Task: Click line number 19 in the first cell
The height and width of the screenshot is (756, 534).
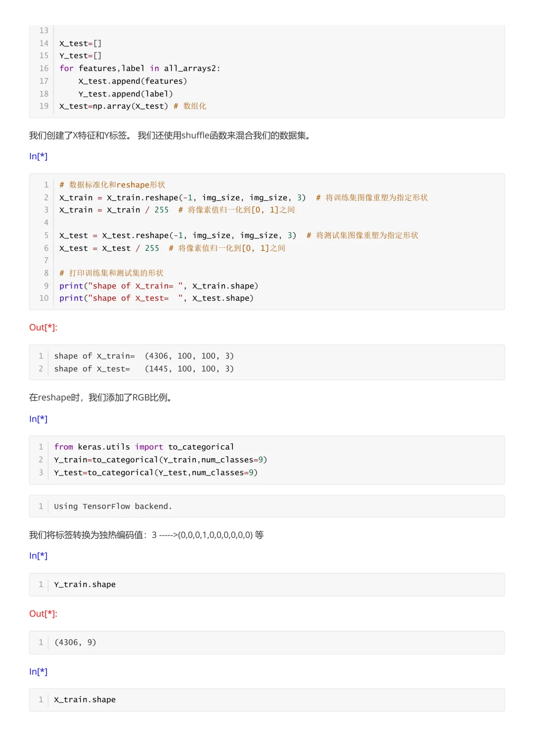Action: 44,106
